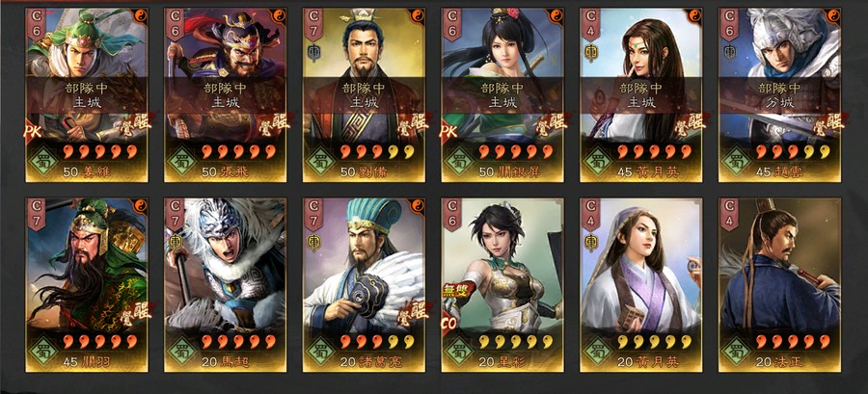Select the 姜維 hero card
The width and height of the screenshot is (868, 394).
point(87,95)
